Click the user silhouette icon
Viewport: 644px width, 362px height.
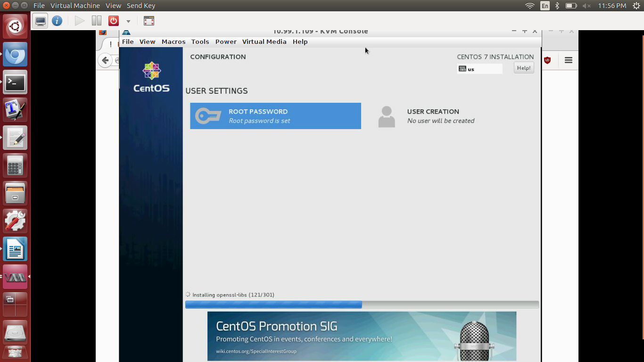(387, 116)
